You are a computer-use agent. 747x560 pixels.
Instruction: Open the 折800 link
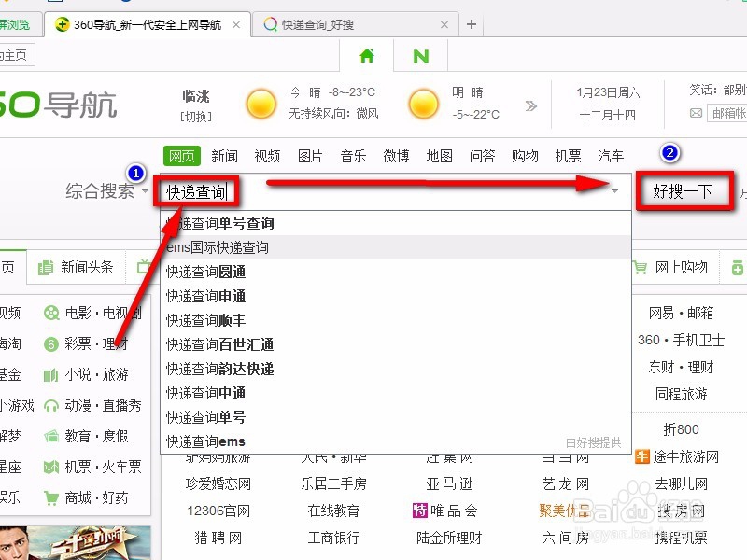(x=681, y=429)
